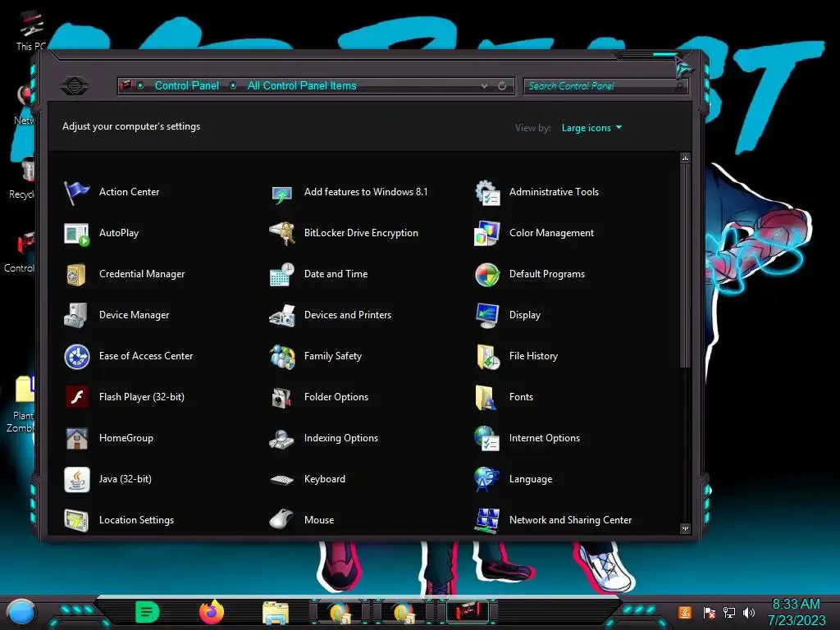Screen dimensions: 840x630
Task: Open the Internet Options globe icon
Action: coord(487,439)
